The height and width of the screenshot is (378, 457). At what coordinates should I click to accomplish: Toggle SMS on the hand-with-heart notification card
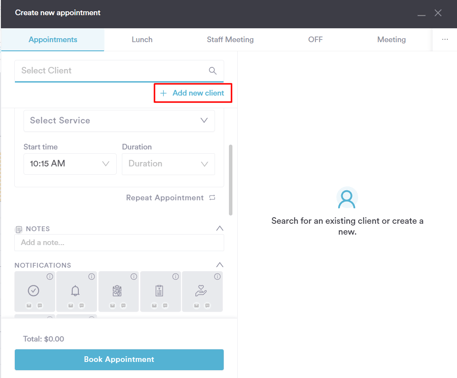coord(207,305)
